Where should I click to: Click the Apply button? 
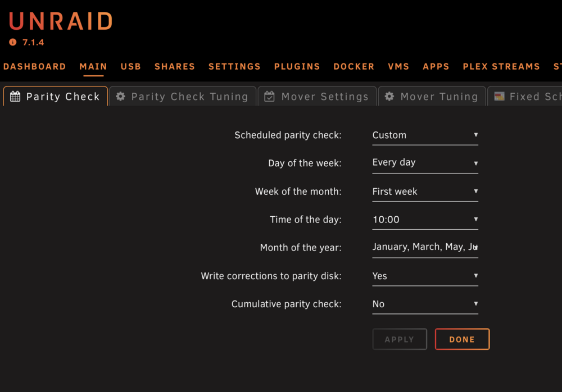point(400,339)
